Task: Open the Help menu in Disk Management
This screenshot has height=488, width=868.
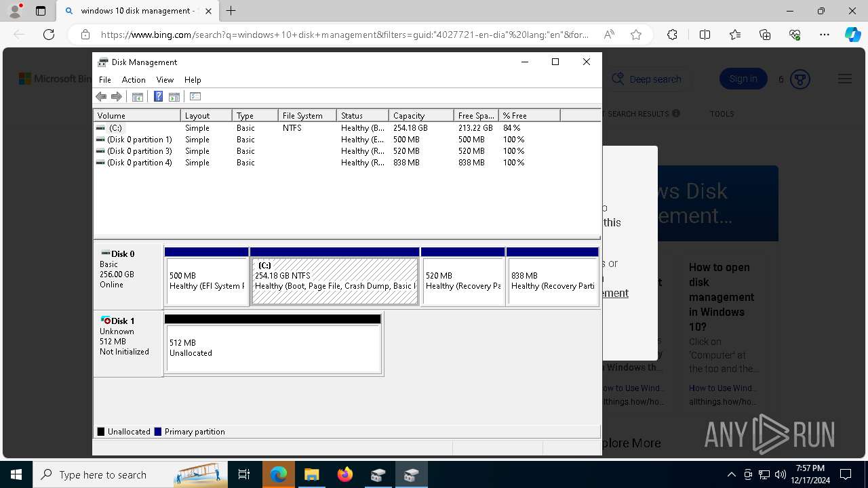Action: (193, 80)
